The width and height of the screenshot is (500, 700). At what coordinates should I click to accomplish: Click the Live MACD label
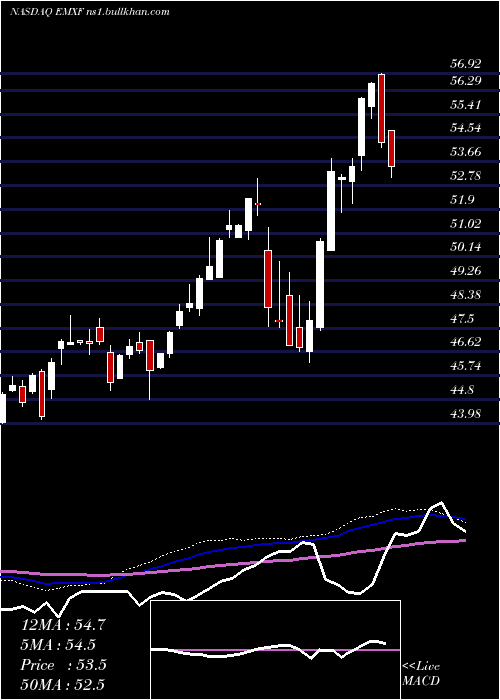[421, 673]
